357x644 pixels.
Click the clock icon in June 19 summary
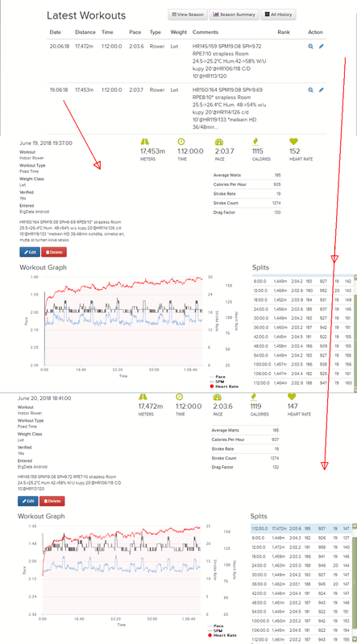181,142
